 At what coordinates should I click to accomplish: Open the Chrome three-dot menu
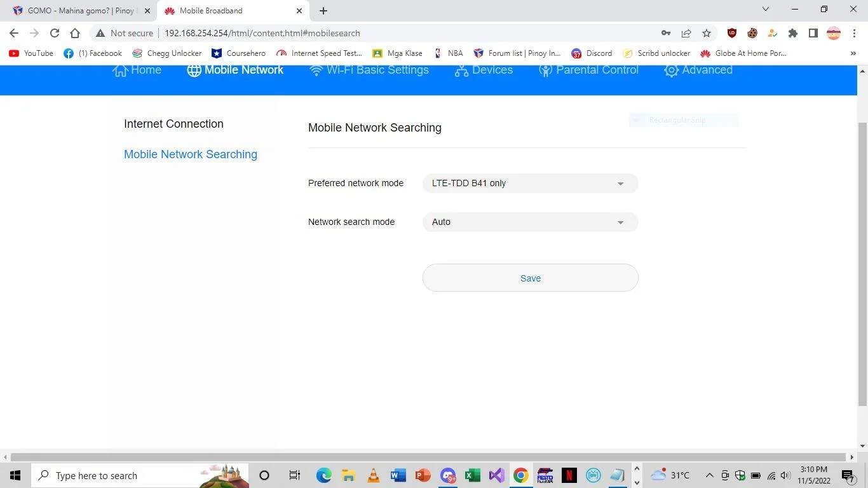(x=853, y=33)
